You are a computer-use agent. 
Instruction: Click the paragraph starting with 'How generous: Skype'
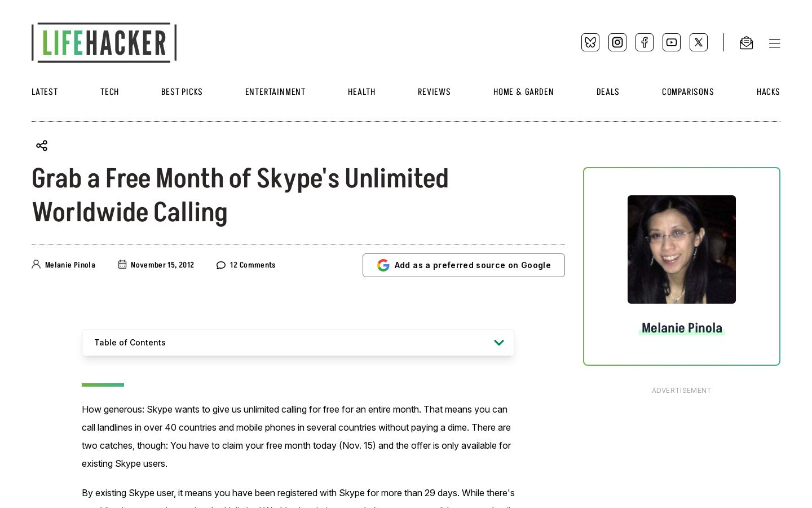point(298,436)
